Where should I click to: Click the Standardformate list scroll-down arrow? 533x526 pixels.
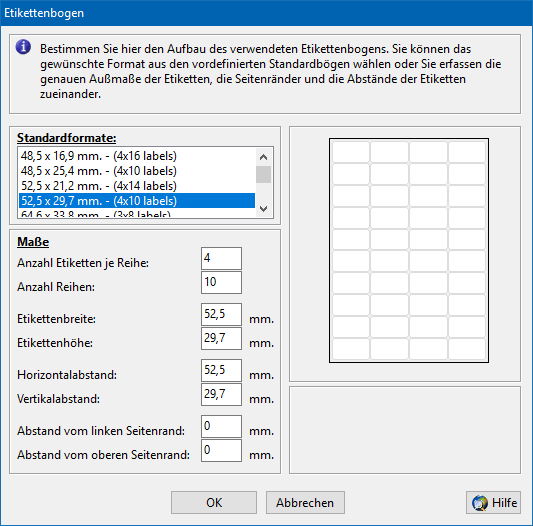point(263,208)
